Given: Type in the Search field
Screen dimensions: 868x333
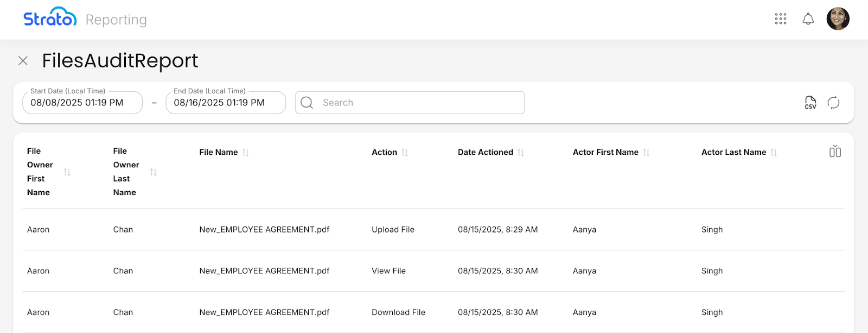Looking at the screenshot, I should (418, 103).
